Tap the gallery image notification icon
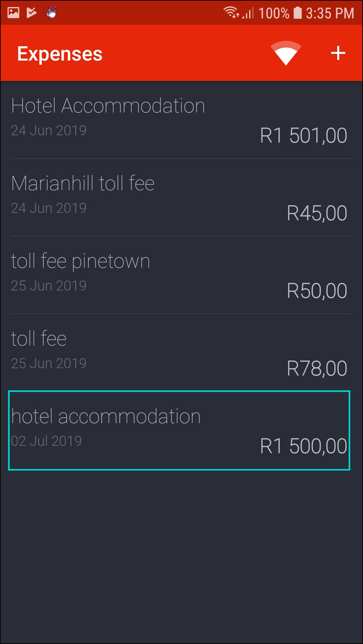Viewport: 363px width, 644px height. (13, 13)
